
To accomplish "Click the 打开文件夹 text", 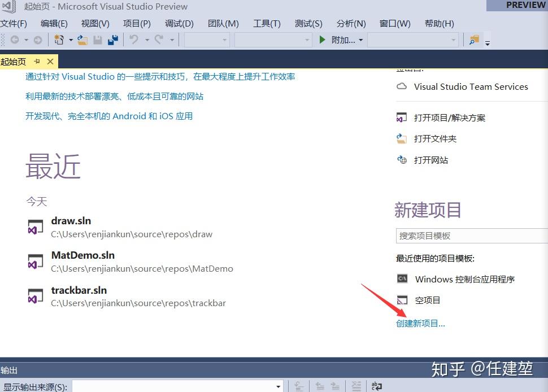I will 436,139.
